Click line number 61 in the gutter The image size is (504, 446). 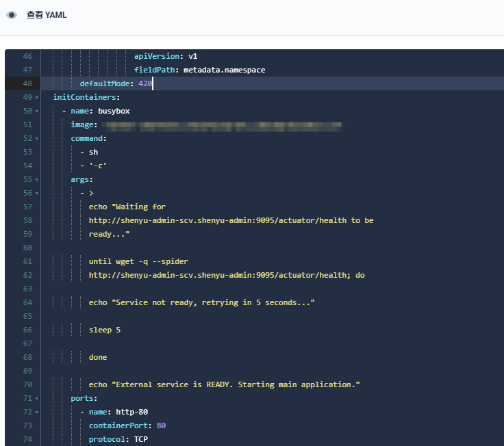[27, 261]
